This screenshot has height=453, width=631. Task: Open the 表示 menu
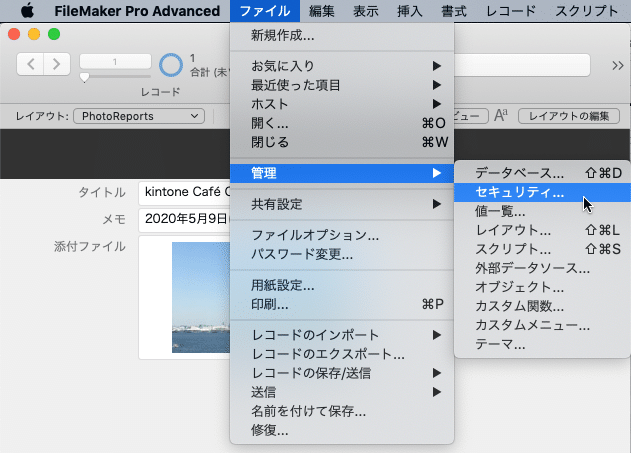365,11
